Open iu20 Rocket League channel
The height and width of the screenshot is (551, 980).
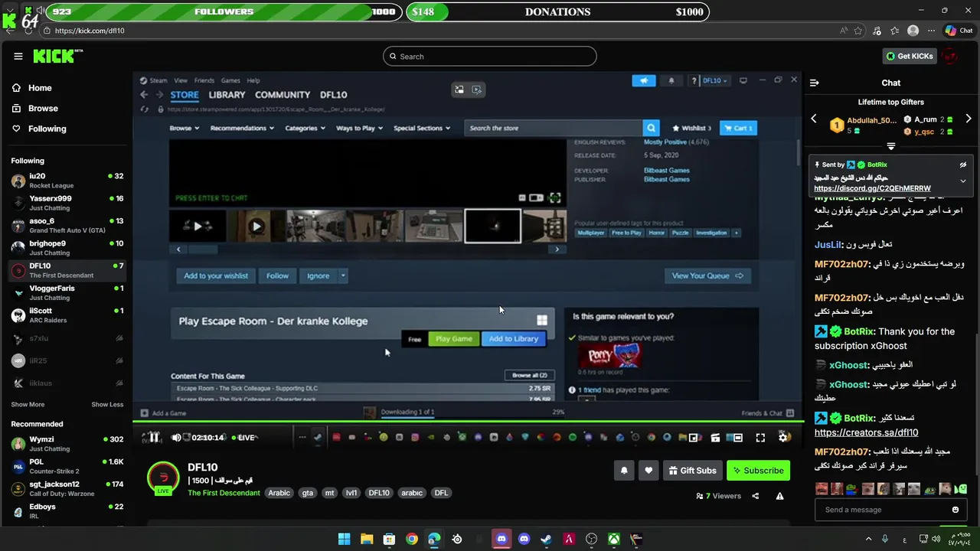point(67,181)
